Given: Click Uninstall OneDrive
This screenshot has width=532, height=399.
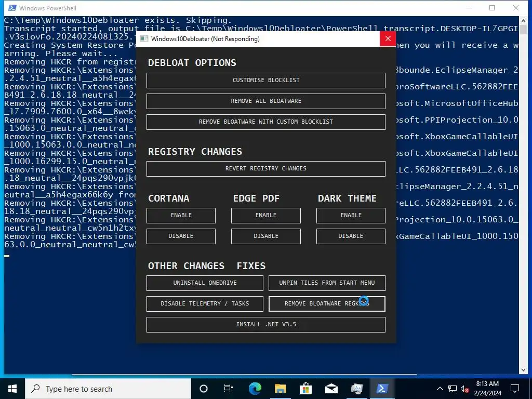Looking at the screenshot, I should click(x=205, y=283).
